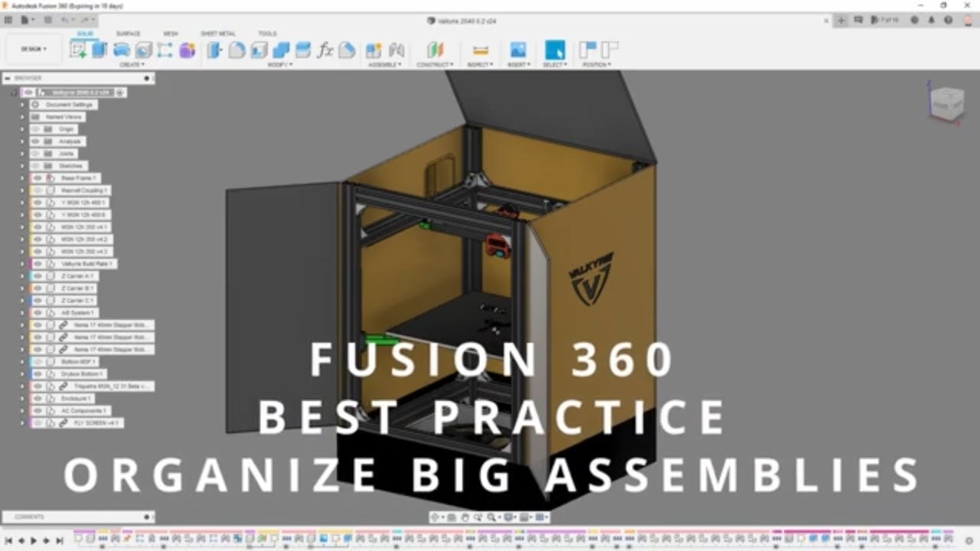The width and height of the screenshot is (980, 551).
Task: Open the Change Parameters fx tool
Action: click(x=325, y=50)
